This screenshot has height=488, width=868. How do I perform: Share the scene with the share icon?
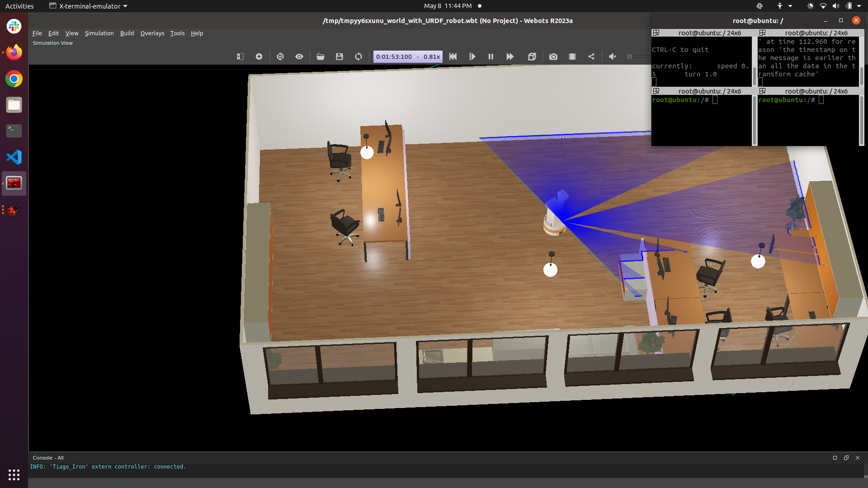pos(591,56)
